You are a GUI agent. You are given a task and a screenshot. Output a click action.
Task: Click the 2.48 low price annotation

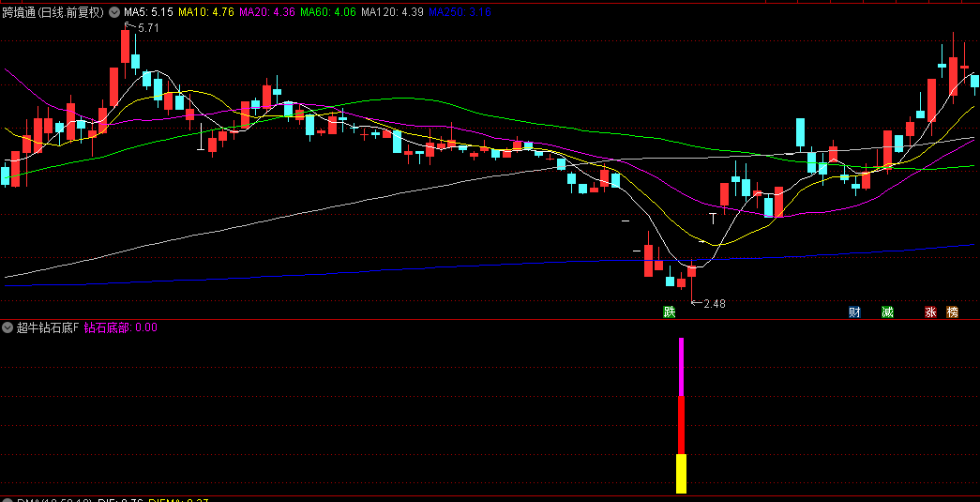715,304
